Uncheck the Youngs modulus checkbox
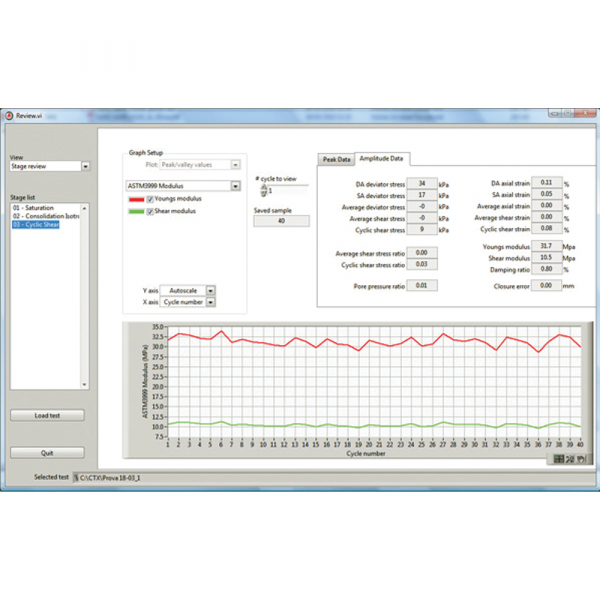Image resolution: width=600 pixels, height=600 pixels. click(151, 199)
